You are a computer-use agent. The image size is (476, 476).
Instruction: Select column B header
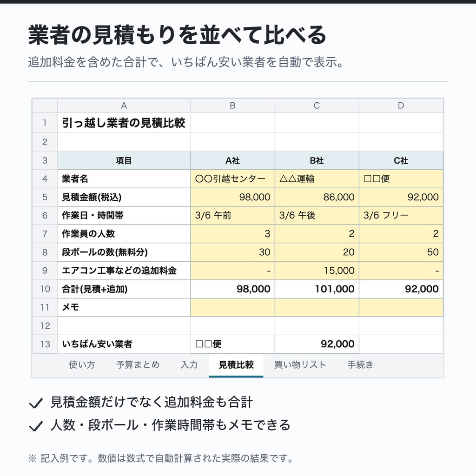pyautogui.click(x=232, y=106)
